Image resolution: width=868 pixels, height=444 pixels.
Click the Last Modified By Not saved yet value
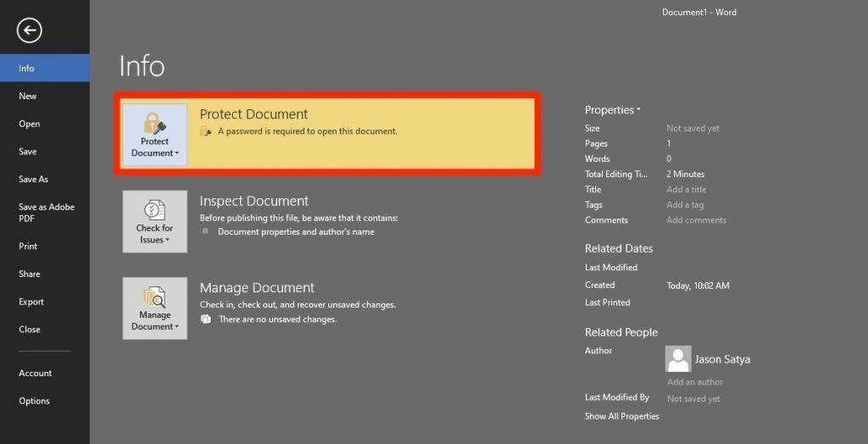[x=693, y=398]
